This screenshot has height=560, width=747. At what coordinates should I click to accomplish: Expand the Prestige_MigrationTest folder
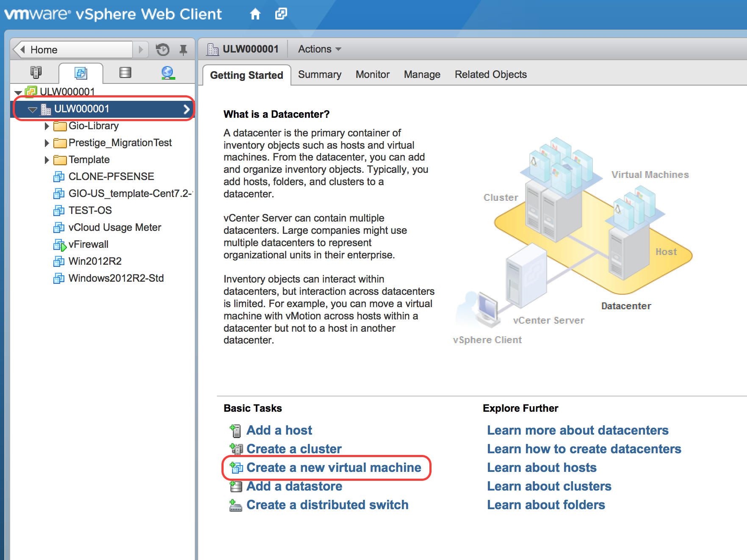click(47, 143)
